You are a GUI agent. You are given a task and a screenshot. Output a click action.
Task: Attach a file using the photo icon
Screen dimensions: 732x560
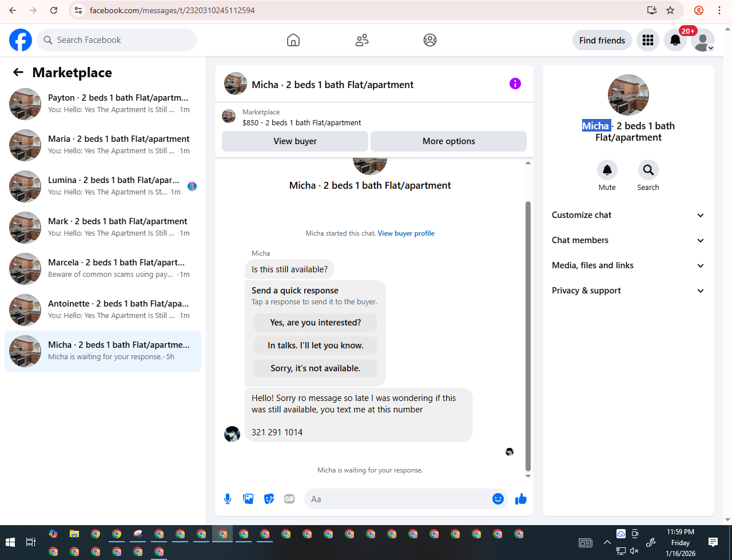pyautogui.click(x=248, y=499)
